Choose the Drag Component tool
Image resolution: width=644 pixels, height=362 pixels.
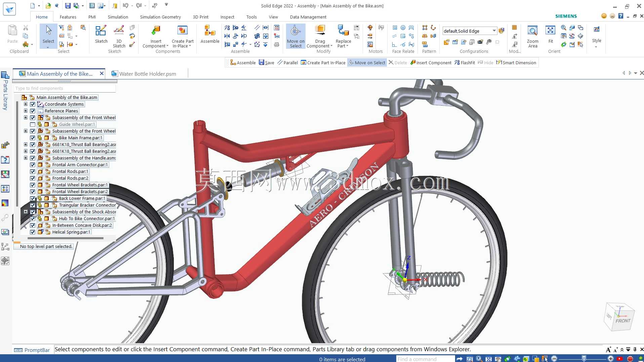(x=320, y=36)
